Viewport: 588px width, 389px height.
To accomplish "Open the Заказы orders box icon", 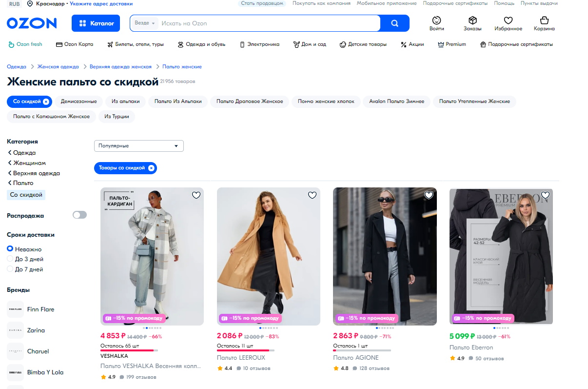I will 472,20.
